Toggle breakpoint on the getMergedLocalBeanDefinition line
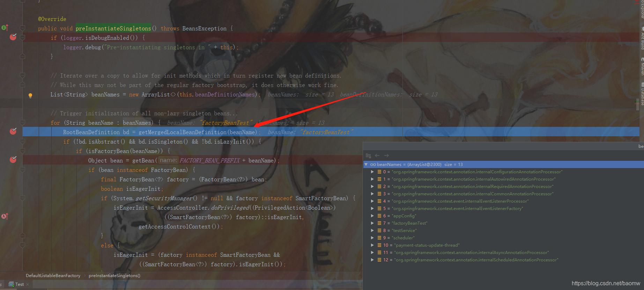The height and width of the screenshot is (290, 644). pos(13,131)
